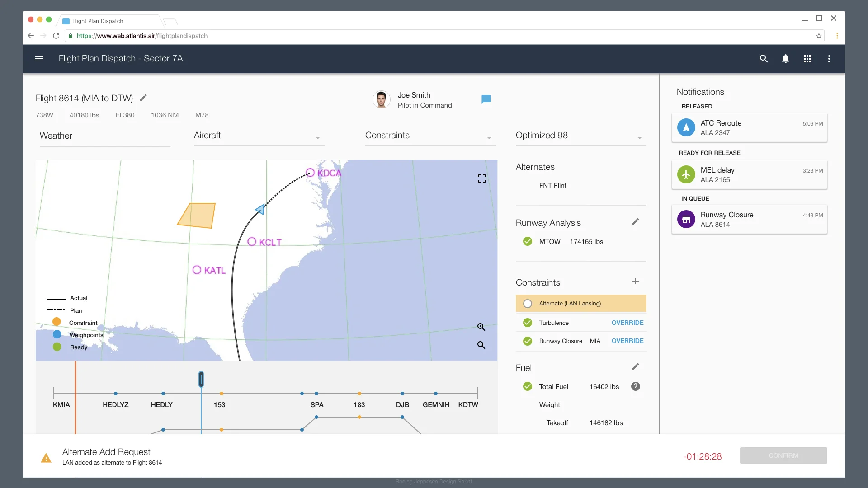View notifications via the bell icon
868x488 pixels.
(786, 59)
